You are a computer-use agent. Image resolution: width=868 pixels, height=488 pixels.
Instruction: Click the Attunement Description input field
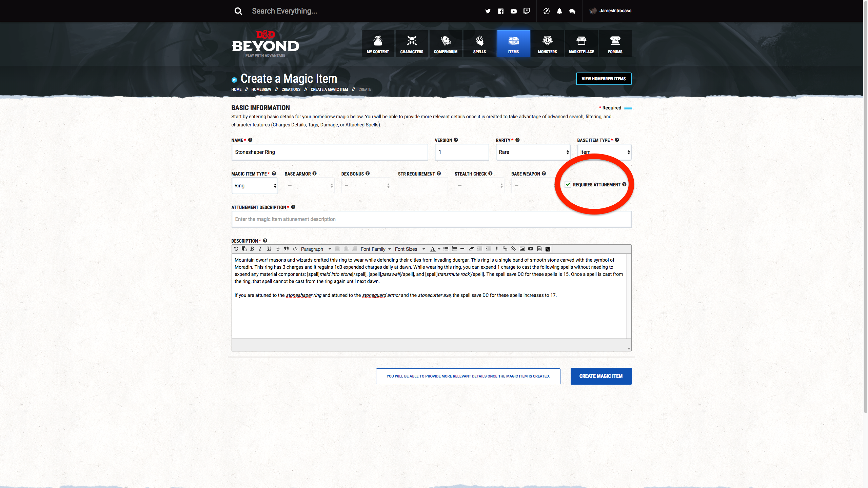pos(431,219)
